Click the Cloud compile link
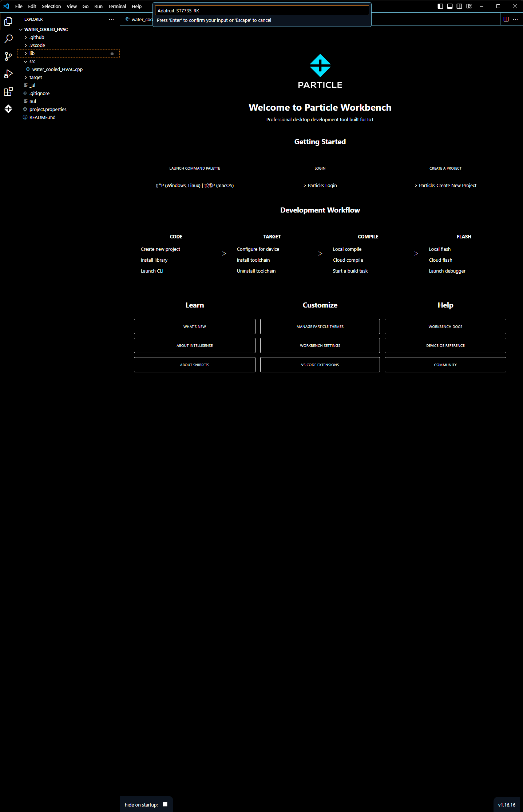The height and width of the screenshot is (812, 523). 348,260
